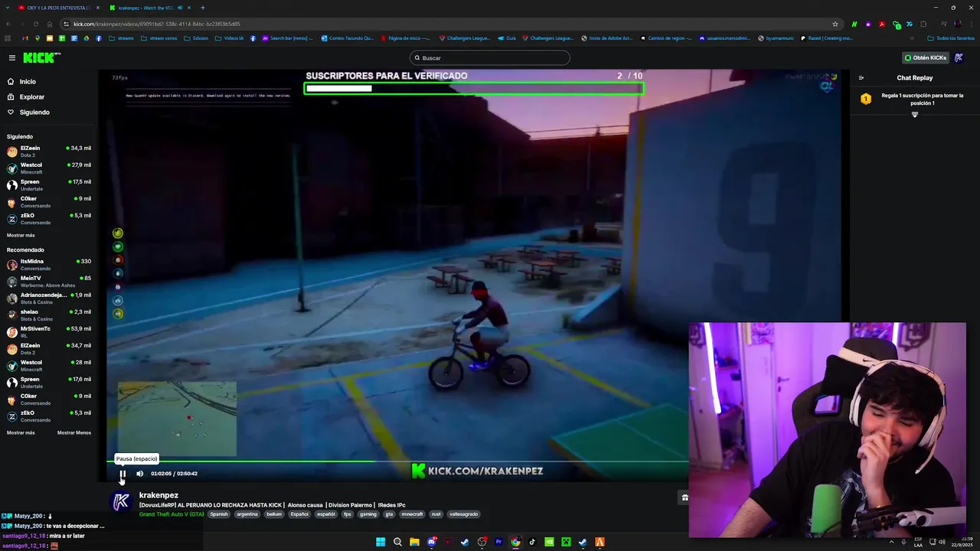The image size is (980, 551).
Task: Open sheiao Slots & Casino channel
Action: pos(49,315)
